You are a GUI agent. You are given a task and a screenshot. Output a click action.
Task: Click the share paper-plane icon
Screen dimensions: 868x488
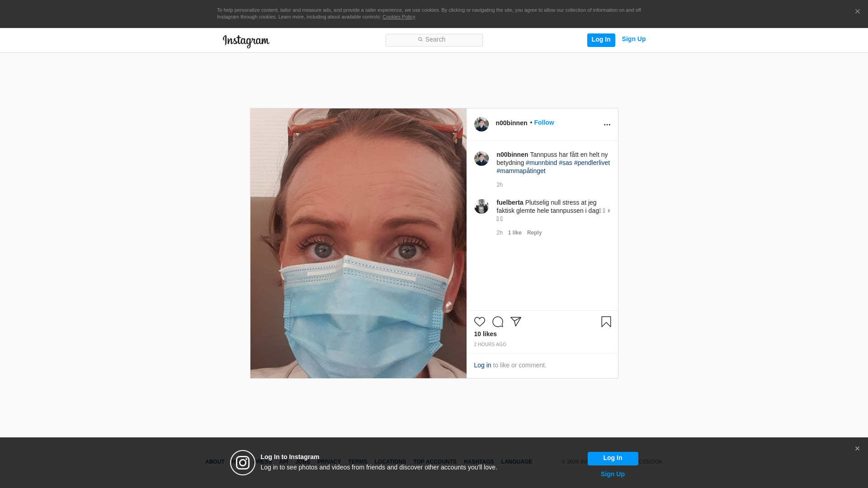point(516,322)
